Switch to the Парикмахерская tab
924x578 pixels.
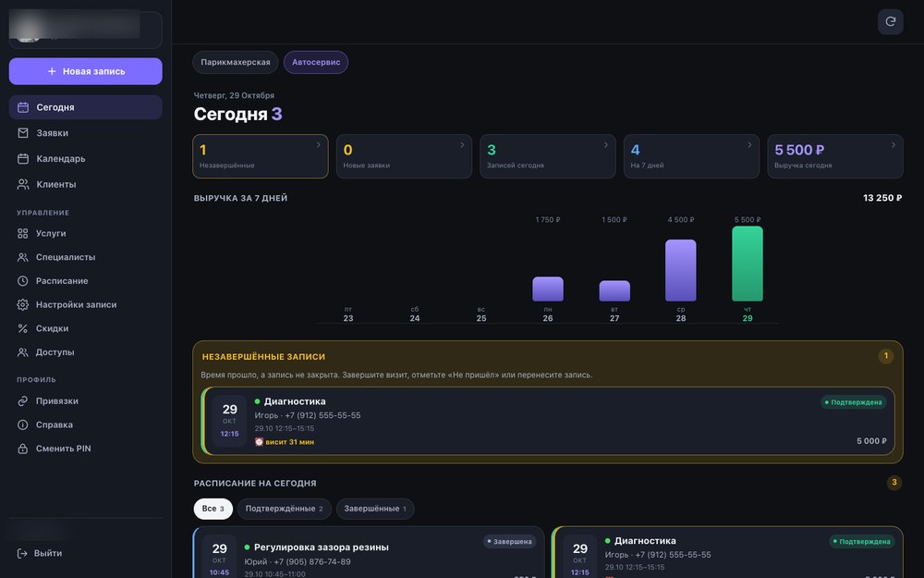point(235,62)
